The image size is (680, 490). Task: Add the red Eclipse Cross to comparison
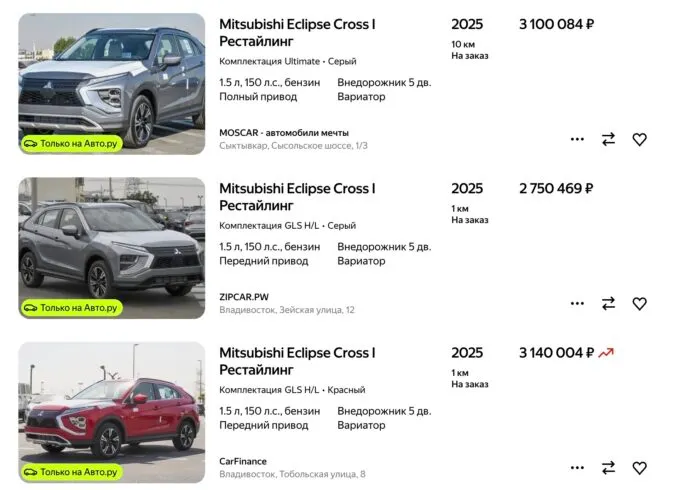point(608,467)
